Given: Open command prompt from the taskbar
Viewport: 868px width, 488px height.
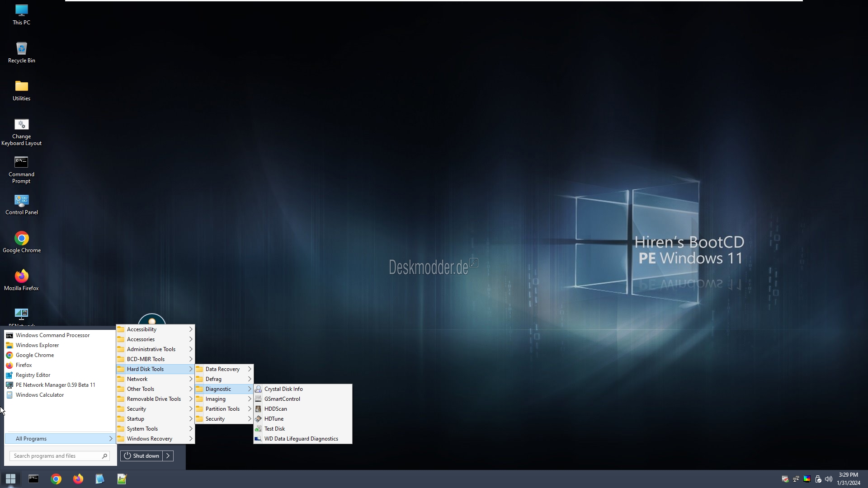Looking at the screenshot, I should (x=33, y=479).
